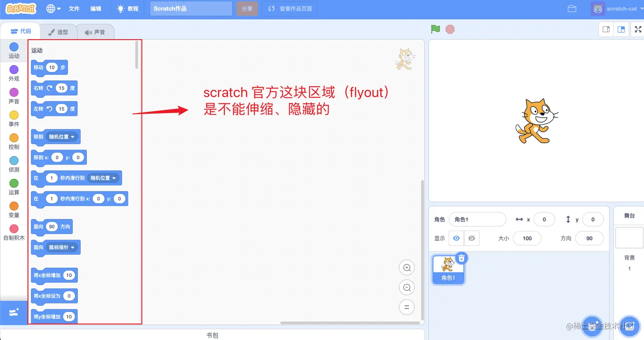
Task: Open the 文件 (File) menu
Action: [74, 9]
